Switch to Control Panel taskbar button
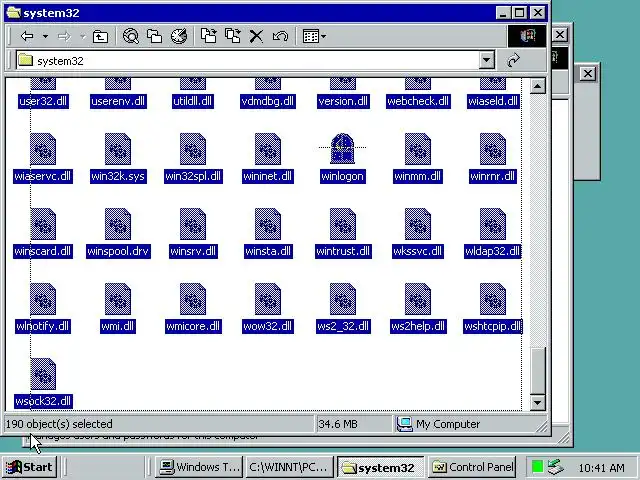This screenshot has height=480, width=640. tap(472, 467)
